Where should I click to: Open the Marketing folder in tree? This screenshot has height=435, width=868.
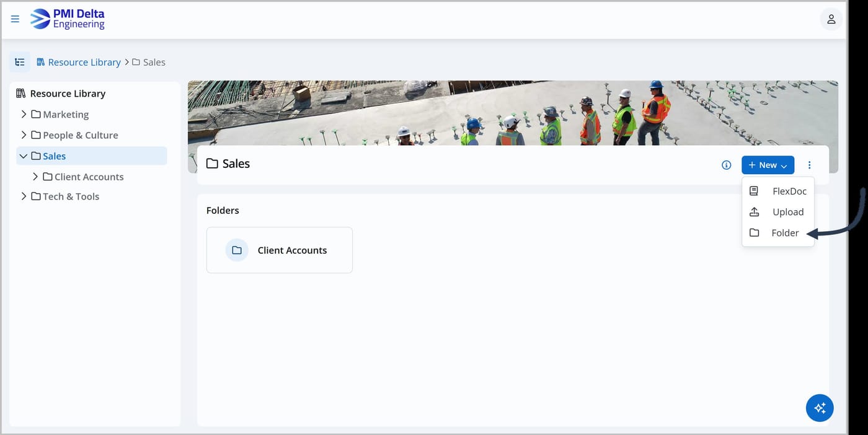coord(66,114)
